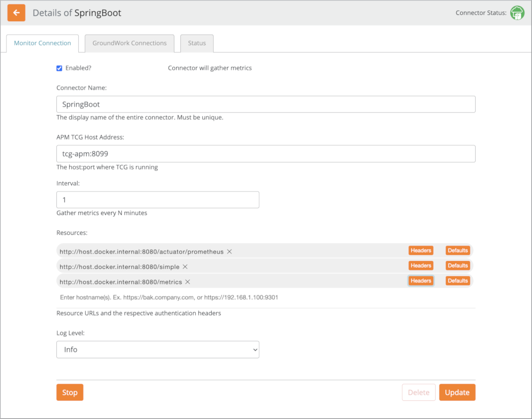The width and height of the screenshot is (532, 419).
Task: Focus the Connector Name input field
Action: click(x=265, y=104)
